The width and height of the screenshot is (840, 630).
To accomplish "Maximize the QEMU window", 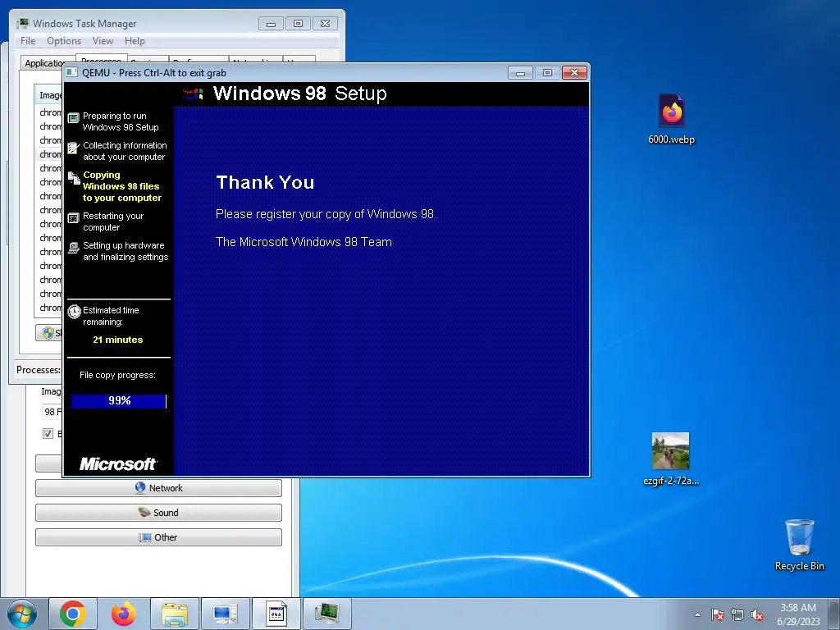I will click(x=547, y=72).
